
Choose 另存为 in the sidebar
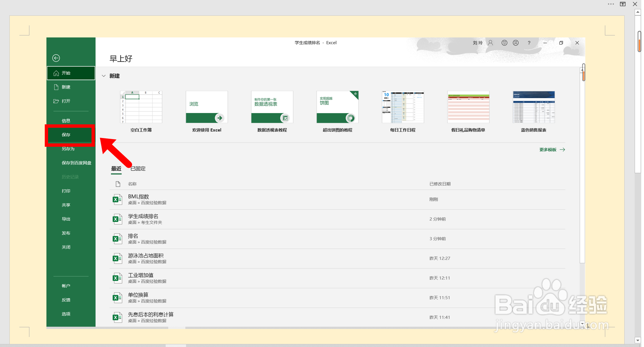point(71,149)
